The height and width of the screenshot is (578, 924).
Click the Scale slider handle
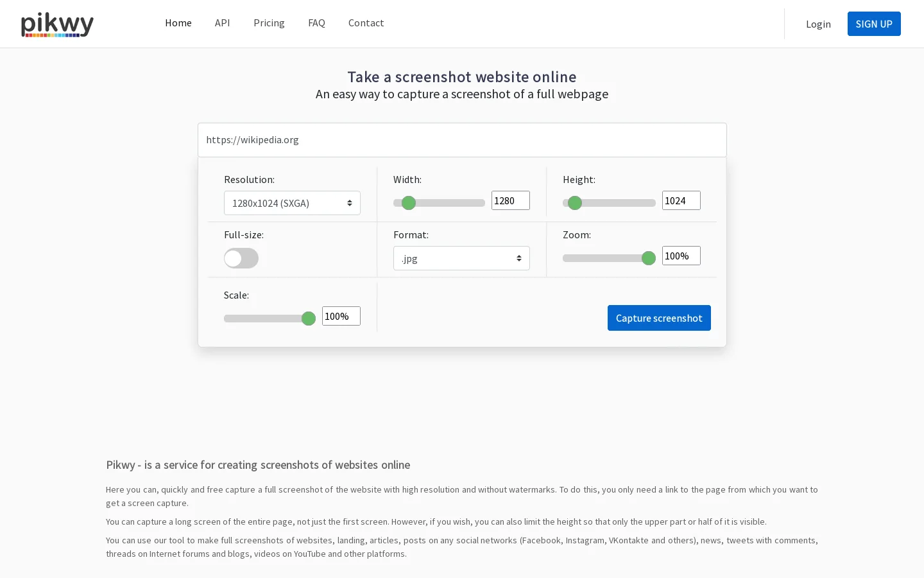click(309, 319)
